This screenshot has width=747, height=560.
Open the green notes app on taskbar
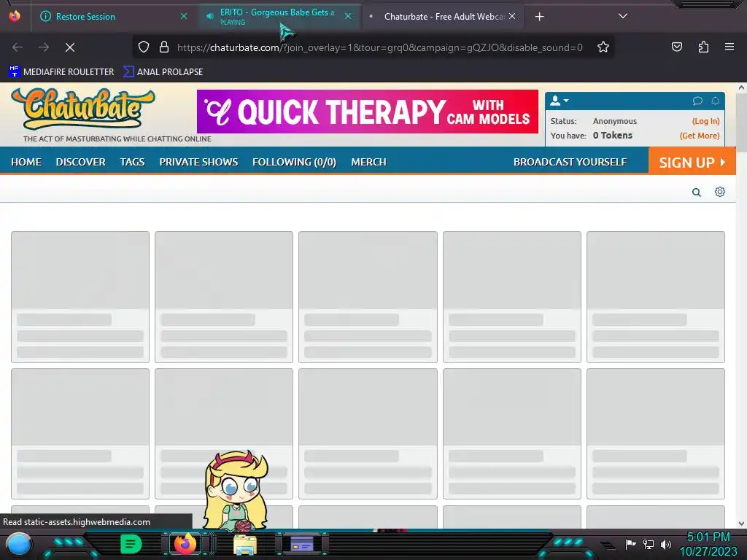click(131, 544)
